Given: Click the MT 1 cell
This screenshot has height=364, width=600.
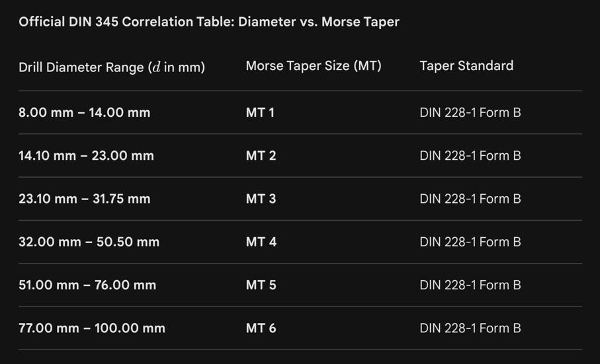Looking at the screenshot, I should (x=260, y=113).
